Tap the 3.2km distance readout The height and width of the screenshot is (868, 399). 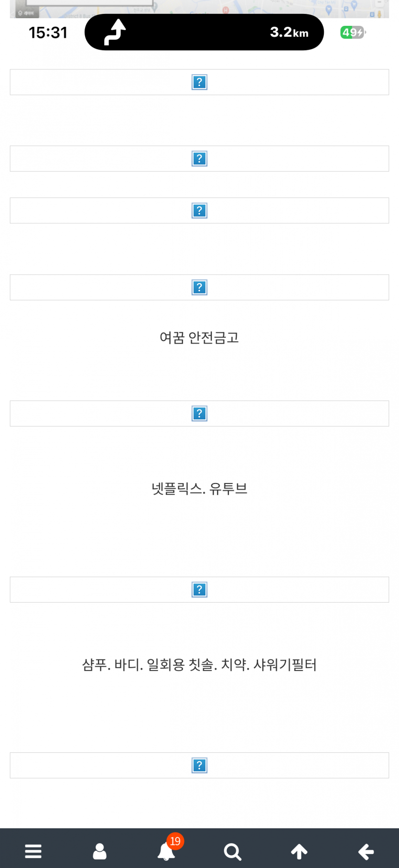point(289,33)
